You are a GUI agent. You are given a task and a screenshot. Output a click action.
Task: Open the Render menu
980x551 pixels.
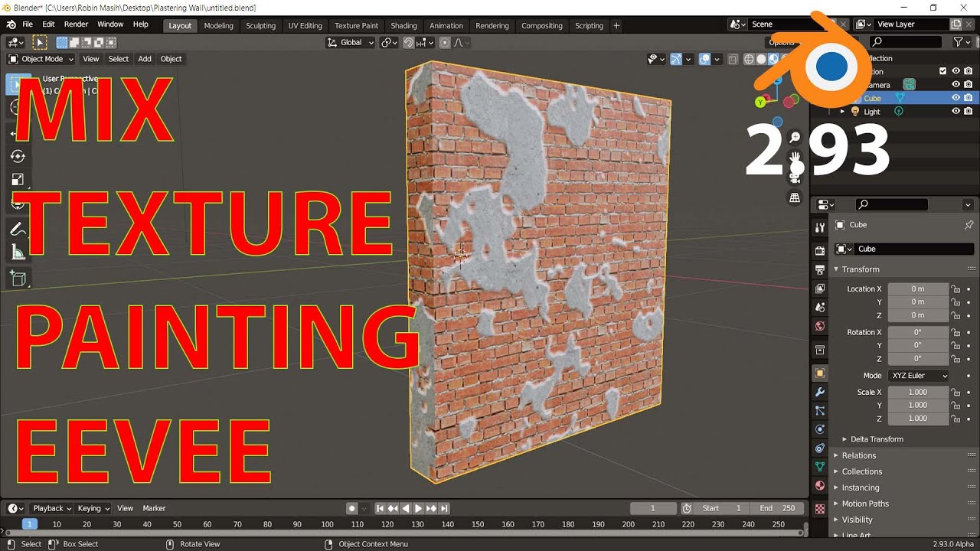(x=76, y=24)
